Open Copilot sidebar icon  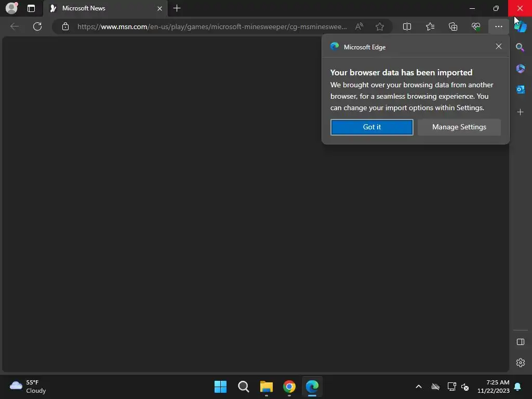click(521, 26)
